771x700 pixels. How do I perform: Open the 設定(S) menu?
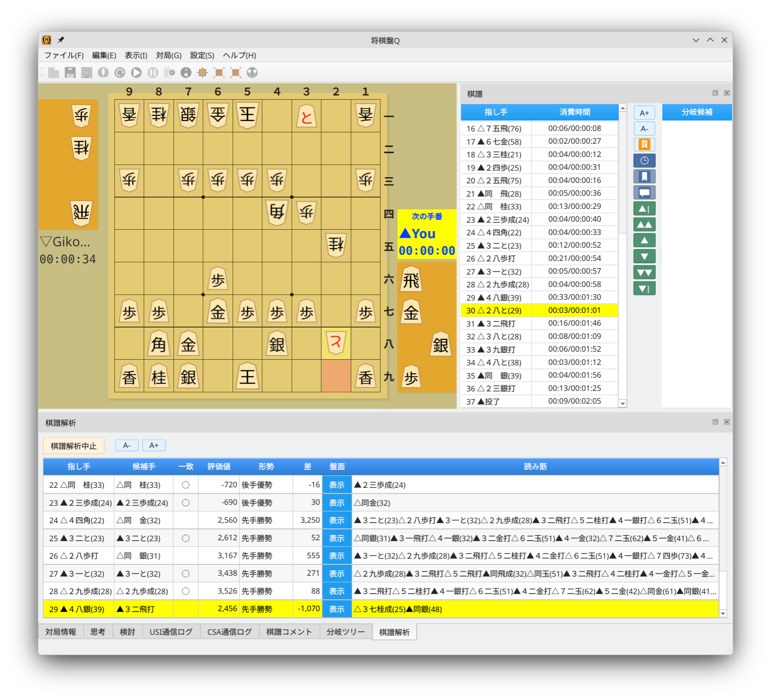(x=202, y=55)
